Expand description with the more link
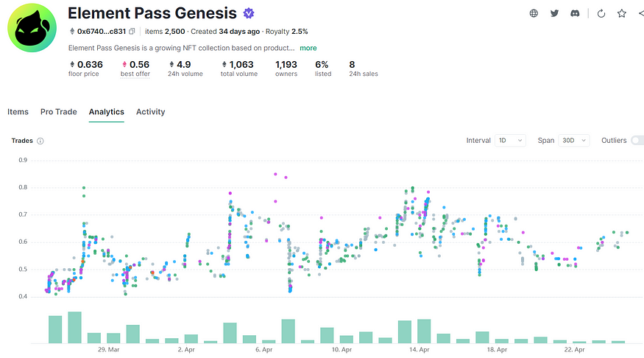 pos(308,48)
